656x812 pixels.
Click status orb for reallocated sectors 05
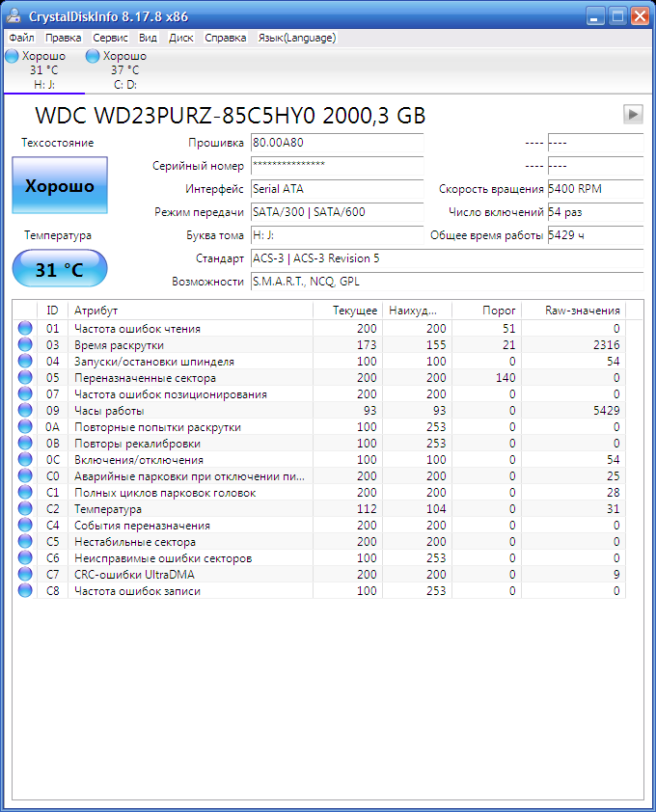click(x=25, y=378)
